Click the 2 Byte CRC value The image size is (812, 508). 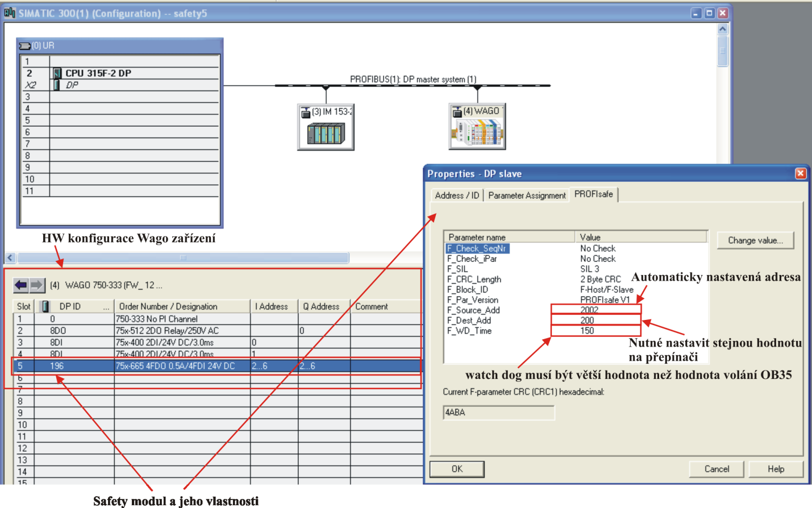(x=600, y=279)
